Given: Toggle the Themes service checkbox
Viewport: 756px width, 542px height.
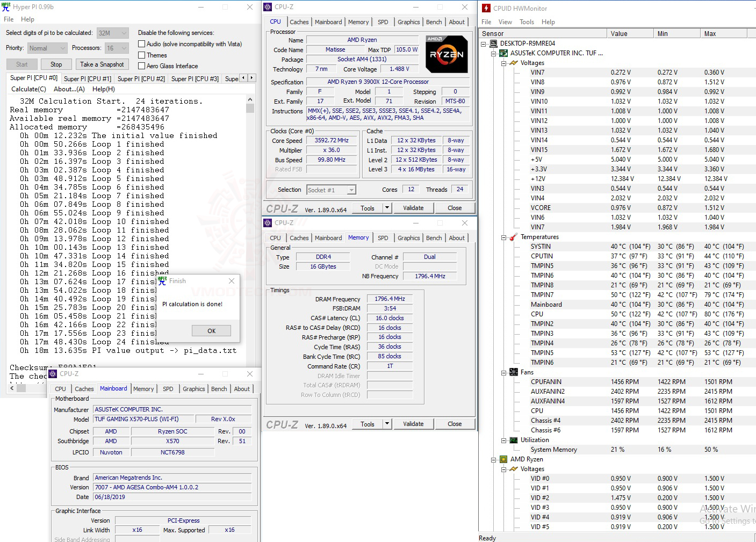Looking at the screenshot, I should 142,55.
